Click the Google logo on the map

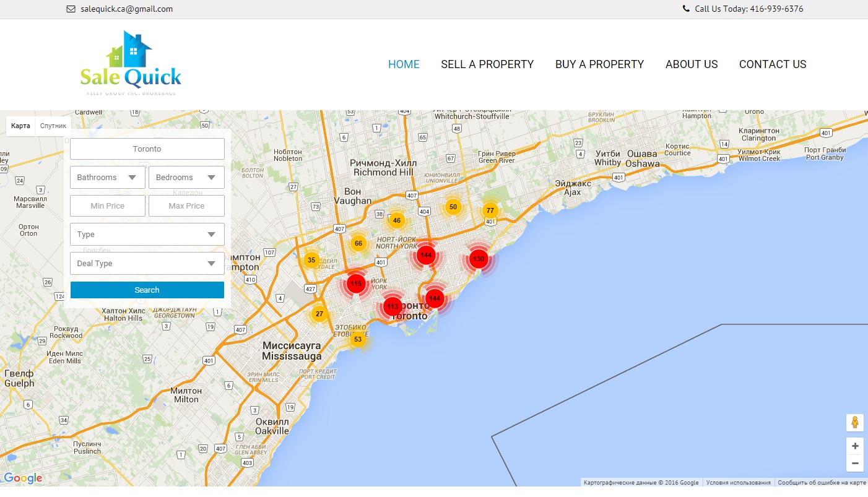click(x=23, y=478)
